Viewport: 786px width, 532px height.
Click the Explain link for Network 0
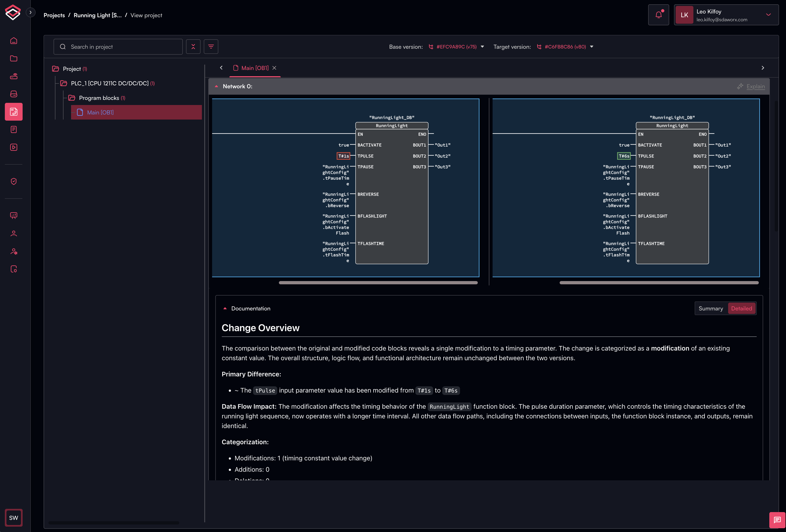pos(756,86)
